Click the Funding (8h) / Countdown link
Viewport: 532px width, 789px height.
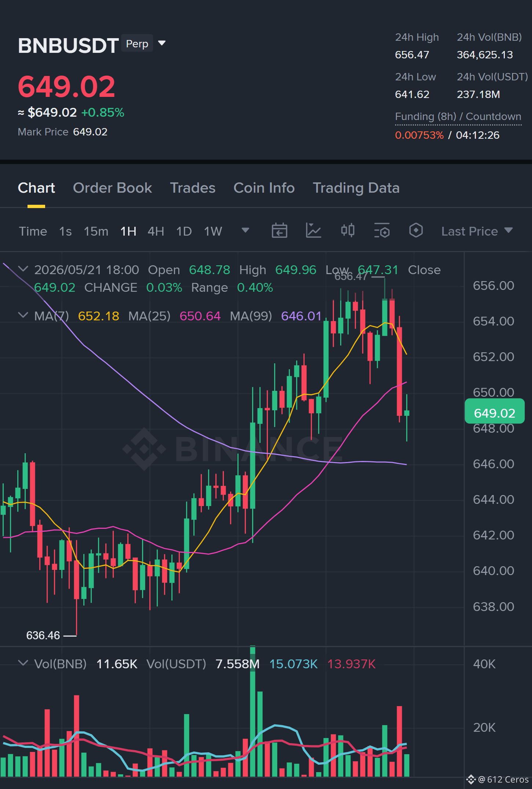(458, 117)
